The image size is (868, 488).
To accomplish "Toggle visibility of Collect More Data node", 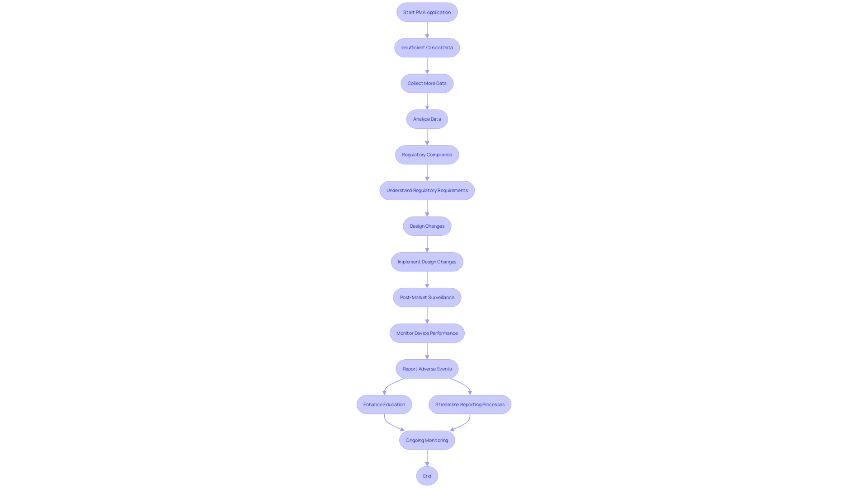I will coord(427,83).
